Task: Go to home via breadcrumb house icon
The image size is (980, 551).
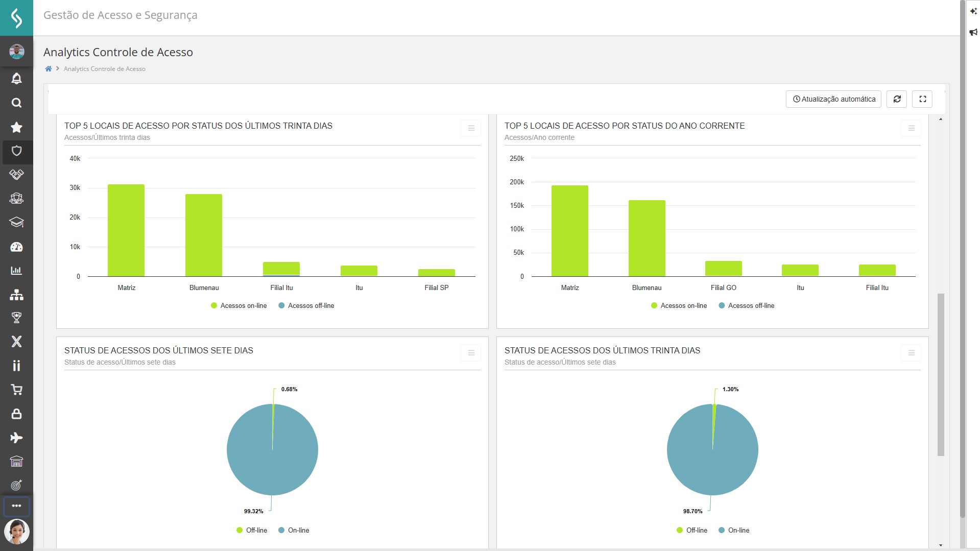Action: coord(49,69)
